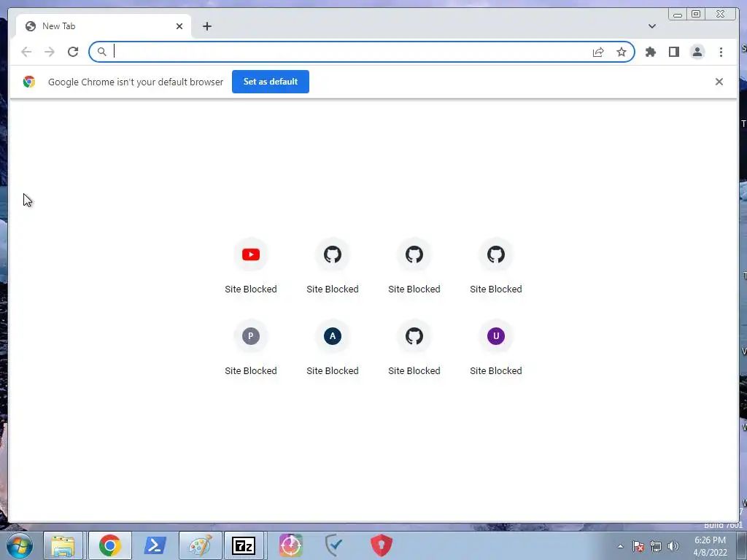Open 7-Zip from the taskbar
The height and width of the screenshot is (560, 747).
(244, 545)
